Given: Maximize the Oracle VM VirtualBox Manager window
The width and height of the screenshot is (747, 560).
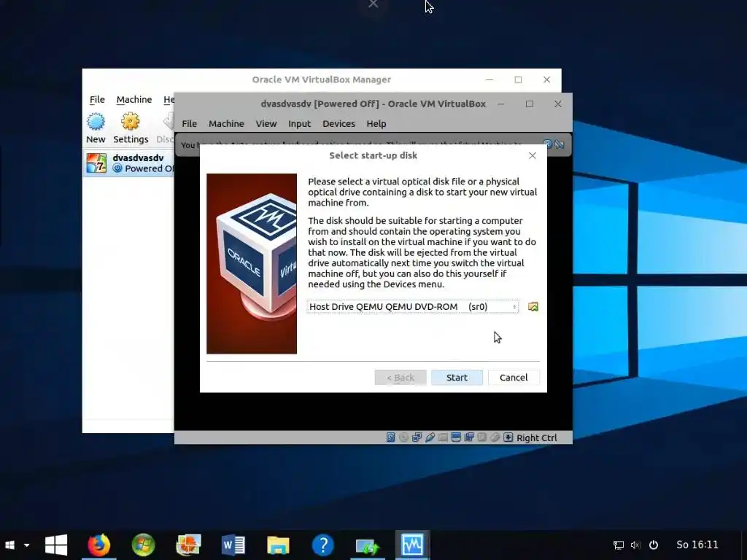Looking at the screenshot, I should click(x=518, y=80).
